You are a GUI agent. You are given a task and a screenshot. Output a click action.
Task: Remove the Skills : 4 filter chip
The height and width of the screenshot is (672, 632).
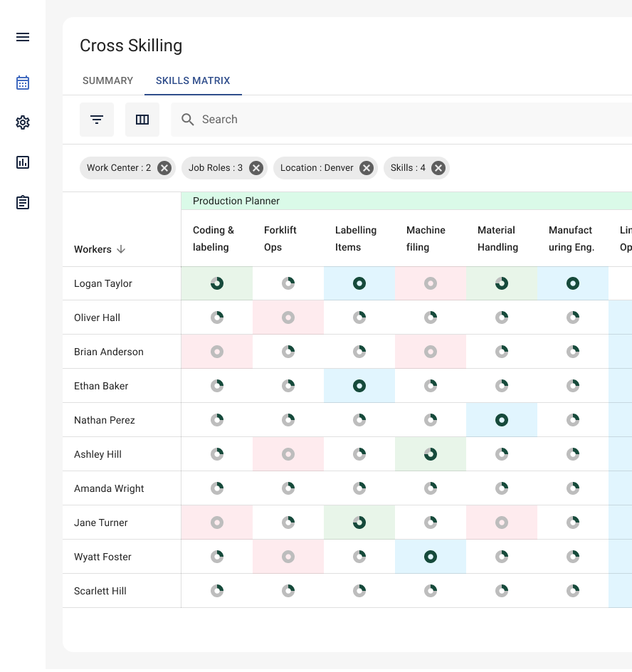tap(438, 168)
